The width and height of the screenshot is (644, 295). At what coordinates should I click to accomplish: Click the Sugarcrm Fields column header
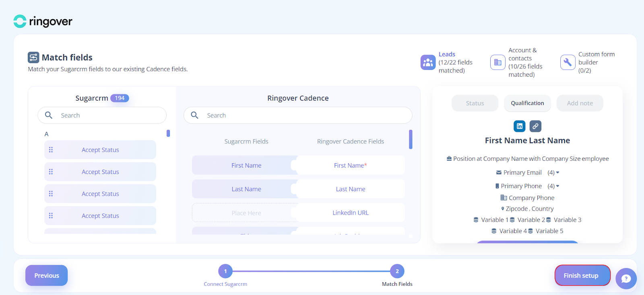point(246,141)
